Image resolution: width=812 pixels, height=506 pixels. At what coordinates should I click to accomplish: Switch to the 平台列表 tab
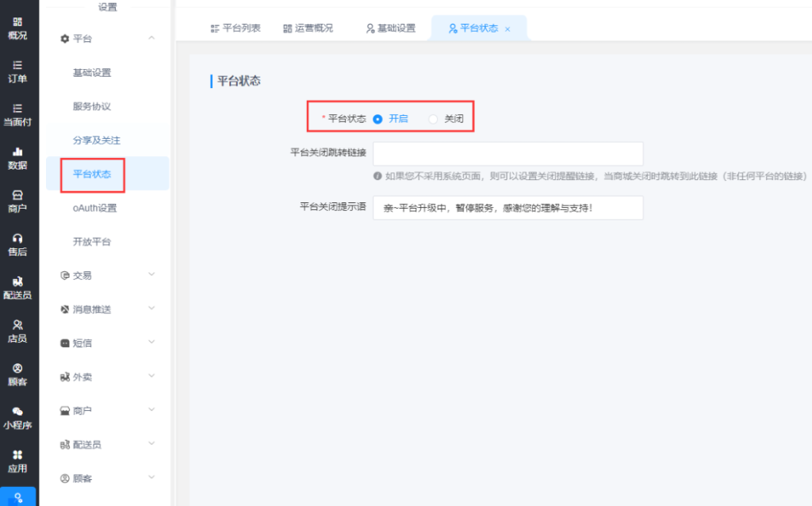236,29
